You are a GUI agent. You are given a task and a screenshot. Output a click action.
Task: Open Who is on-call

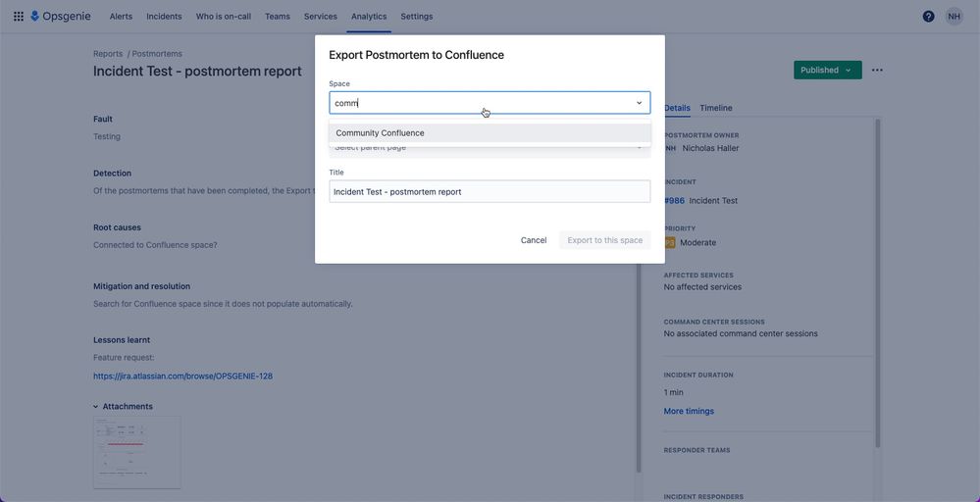tap(223, 17)
